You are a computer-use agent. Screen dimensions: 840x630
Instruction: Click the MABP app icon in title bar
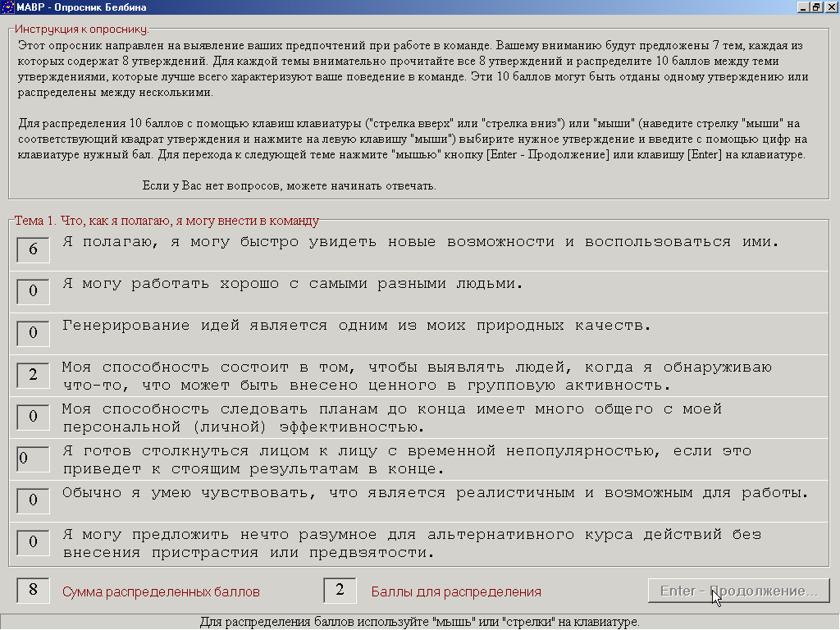[7, 7]
